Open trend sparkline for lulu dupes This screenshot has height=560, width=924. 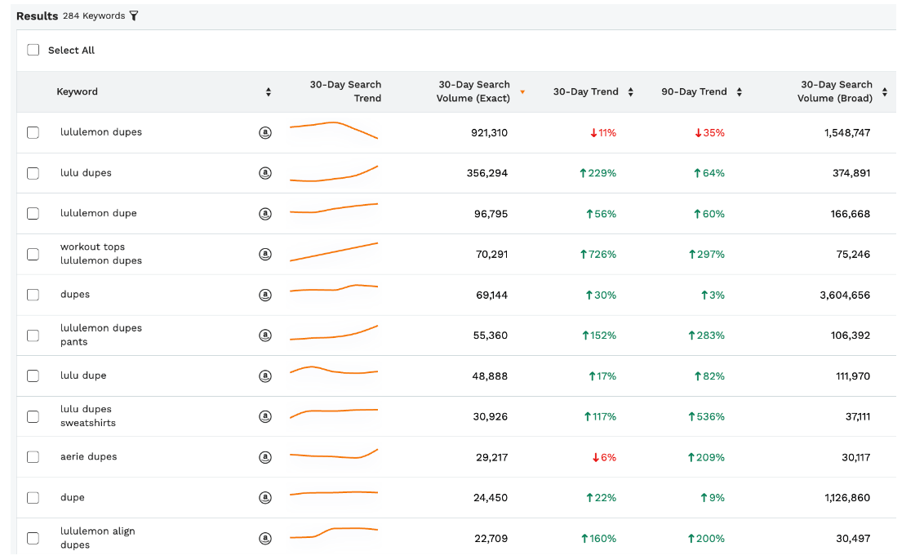(x=334, y=173)
